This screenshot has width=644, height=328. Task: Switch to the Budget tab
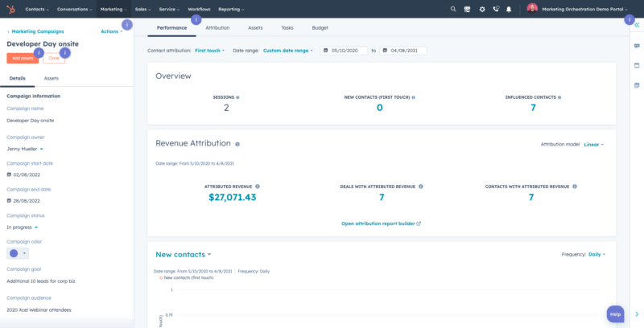click(x=320, y=28)
